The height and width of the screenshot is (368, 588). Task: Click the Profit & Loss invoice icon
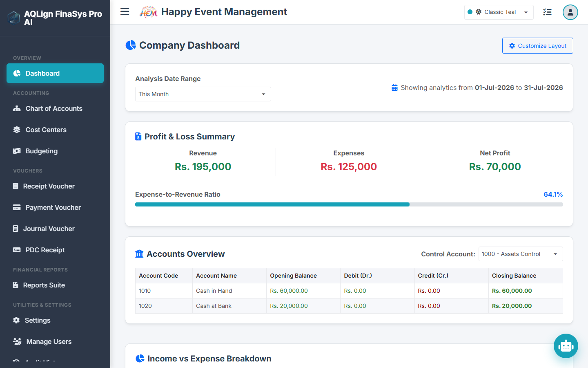pos(138,137)
